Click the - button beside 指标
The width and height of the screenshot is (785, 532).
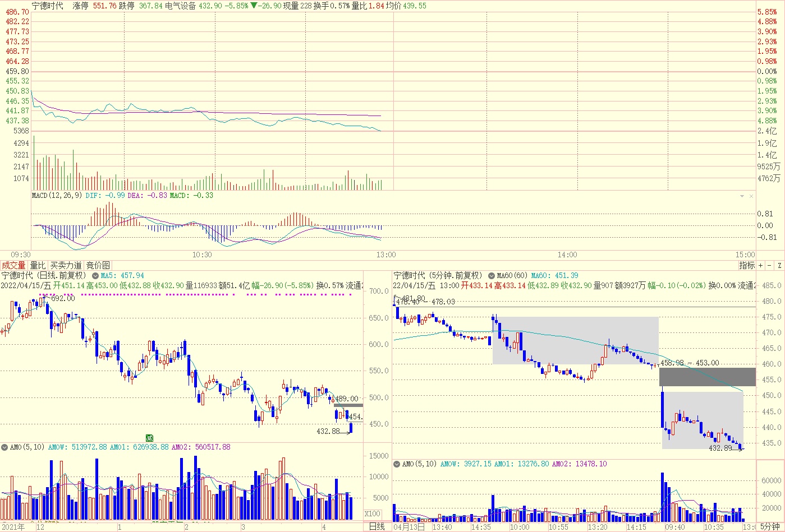pos(770,265)
